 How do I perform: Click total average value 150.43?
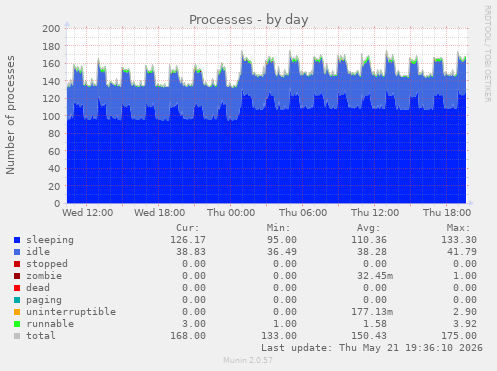369,336
